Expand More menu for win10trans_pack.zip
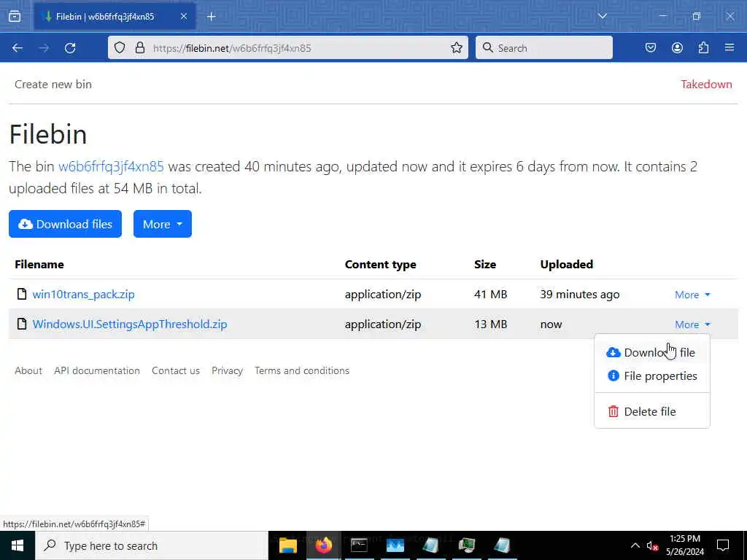 click(x=692, y=295)
